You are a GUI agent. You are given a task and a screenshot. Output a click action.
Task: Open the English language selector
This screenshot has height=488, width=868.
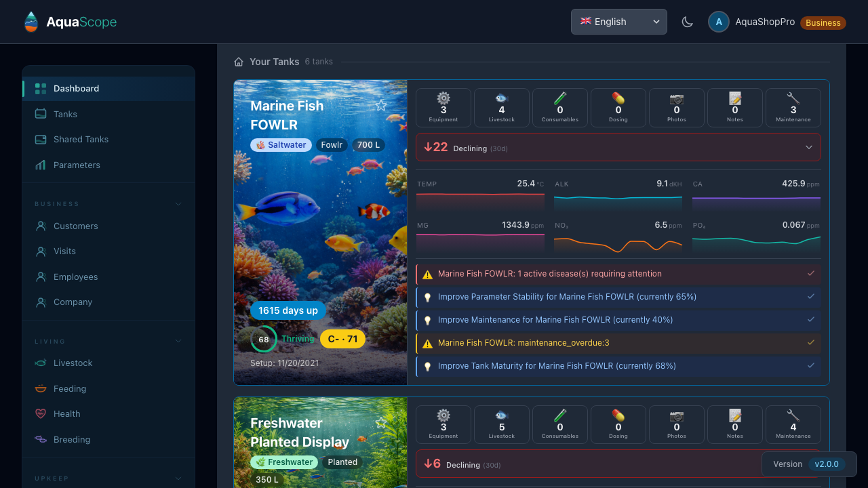click(618, 22)
